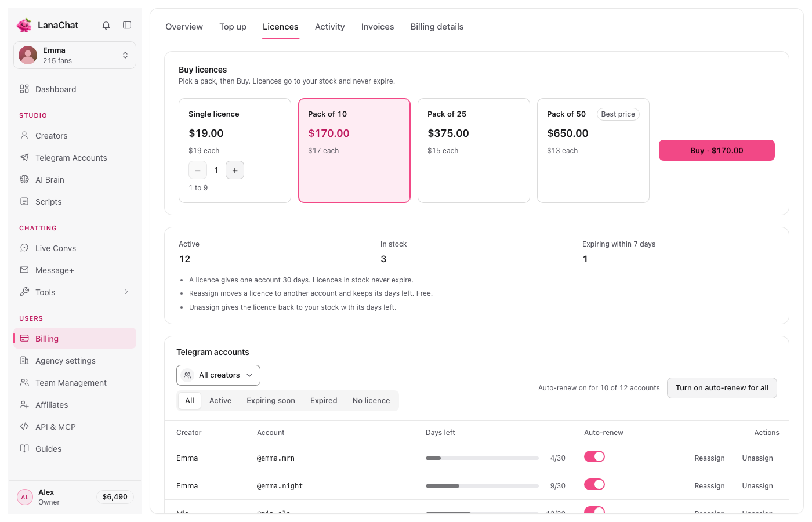Screen dimensions: 812x522
Task: Reassign the @emma.mrn licence
Action: [710, 458]
